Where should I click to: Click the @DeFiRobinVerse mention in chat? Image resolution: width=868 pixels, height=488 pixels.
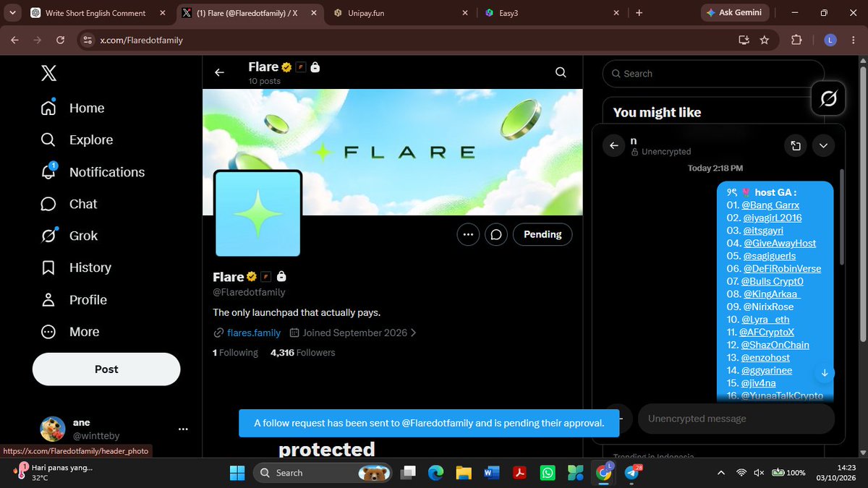point(782,269)
